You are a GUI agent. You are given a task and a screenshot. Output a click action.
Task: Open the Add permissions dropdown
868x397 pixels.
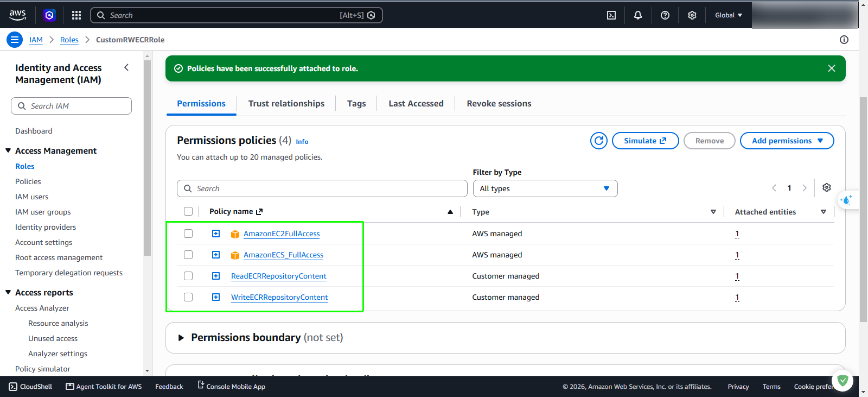(x=787, y=141)
